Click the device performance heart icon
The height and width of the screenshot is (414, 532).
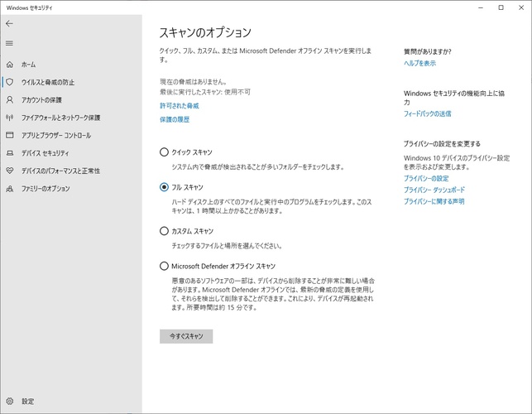point(10,171)
